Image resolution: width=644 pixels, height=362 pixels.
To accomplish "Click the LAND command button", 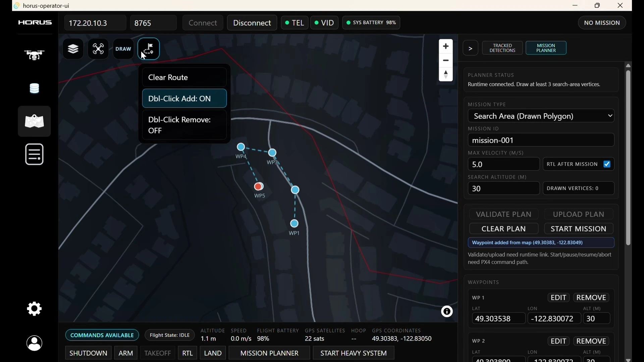I will [213, 353].
